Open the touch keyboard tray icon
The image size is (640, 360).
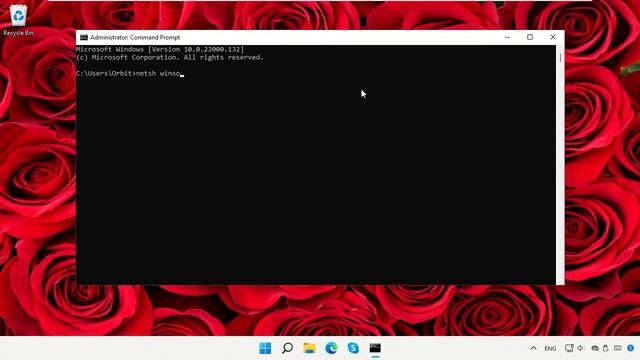point(618,348)
